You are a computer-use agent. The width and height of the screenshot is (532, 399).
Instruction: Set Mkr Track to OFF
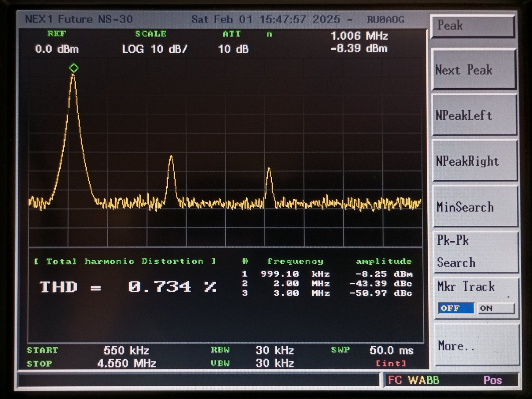[456, 308]
